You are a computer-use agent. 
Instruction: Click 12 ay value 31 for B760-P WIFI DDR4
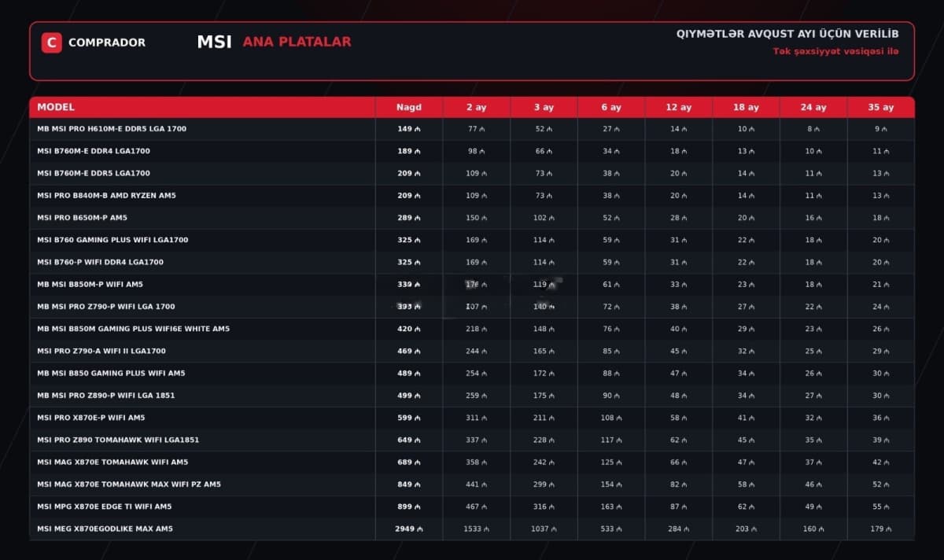(x=678, y=262)
